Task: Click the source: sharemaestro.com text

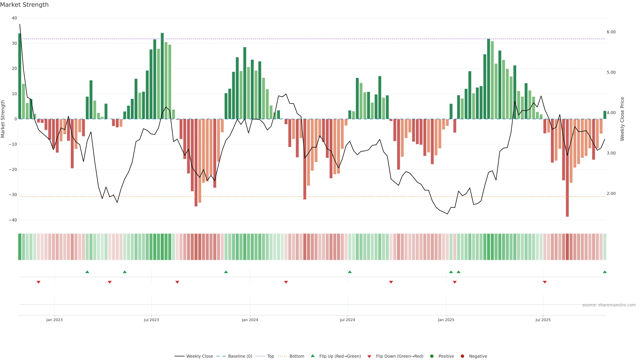Action: 609,305
